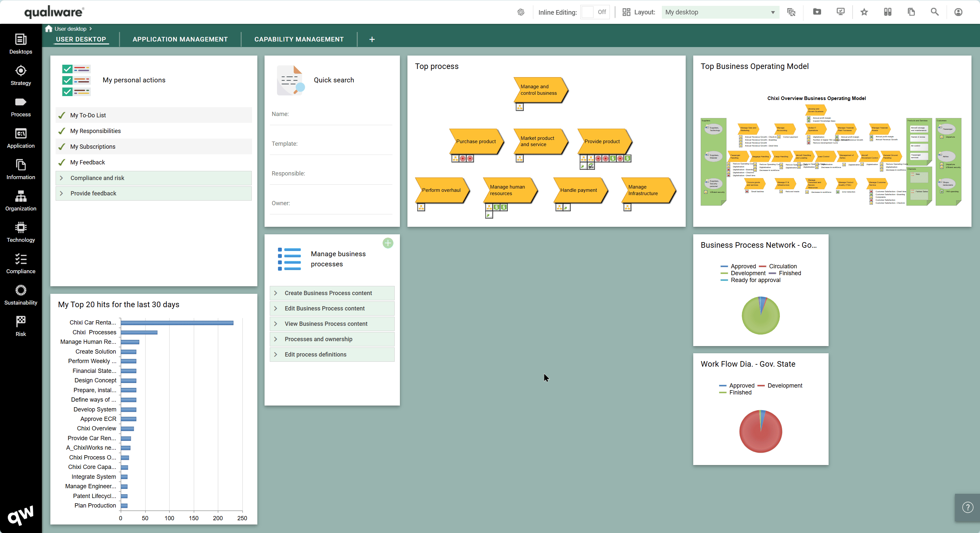The image size is (980, 533).
Task: Expand Provide feedback
Action: 153,193
